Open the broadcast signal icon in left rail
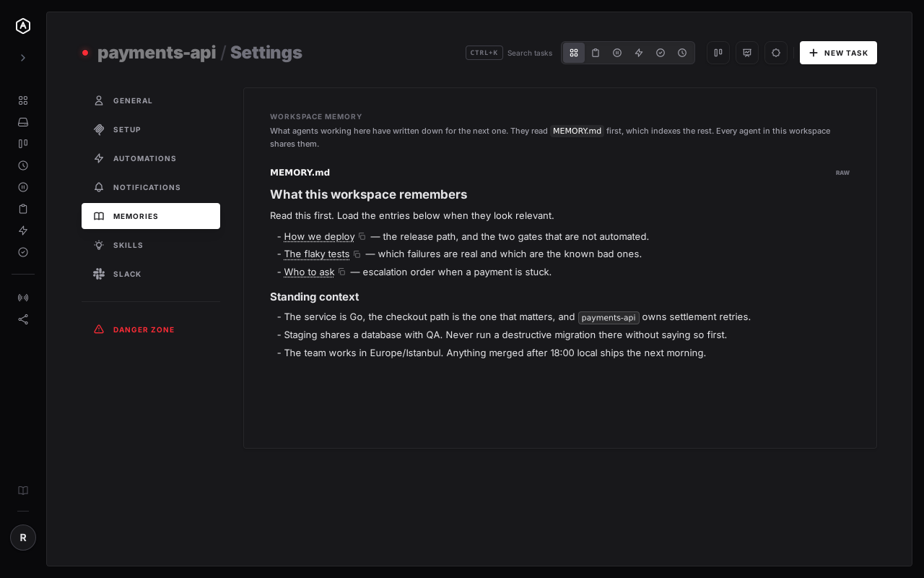The height and width of the screenshot is (578, 924). tap(23, 298)
